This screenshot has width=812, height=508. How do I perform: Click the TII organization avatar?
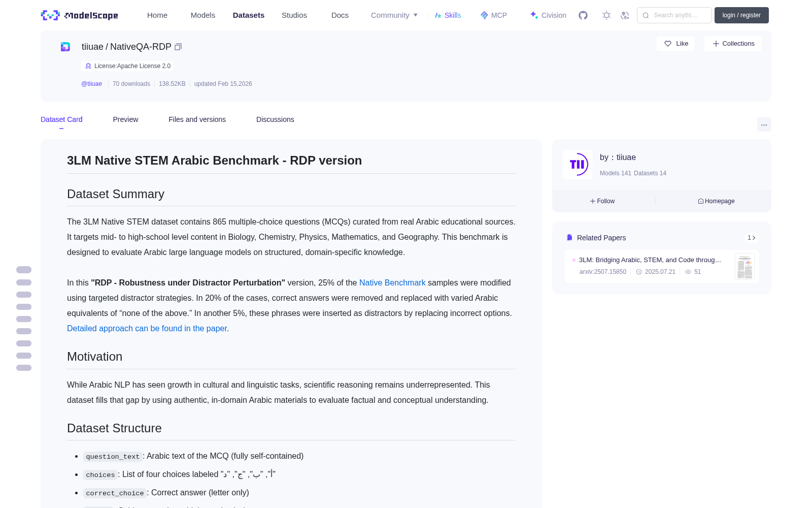pyautogui.click(x=578, y=165)
